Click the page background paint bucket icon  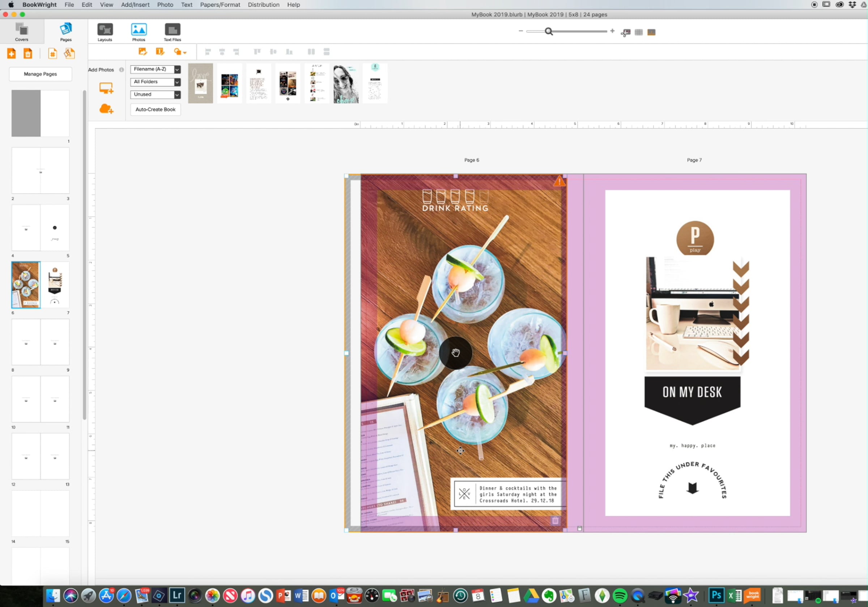click(69, 53)
